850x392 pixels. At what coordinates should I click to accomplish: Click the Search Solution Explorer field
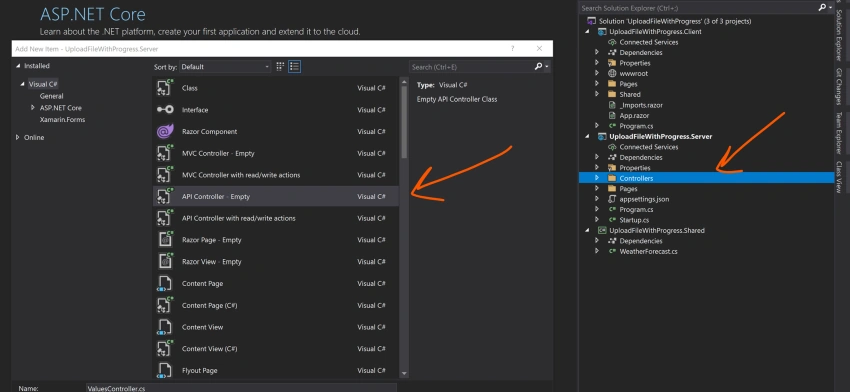click(x=697, y=8)
